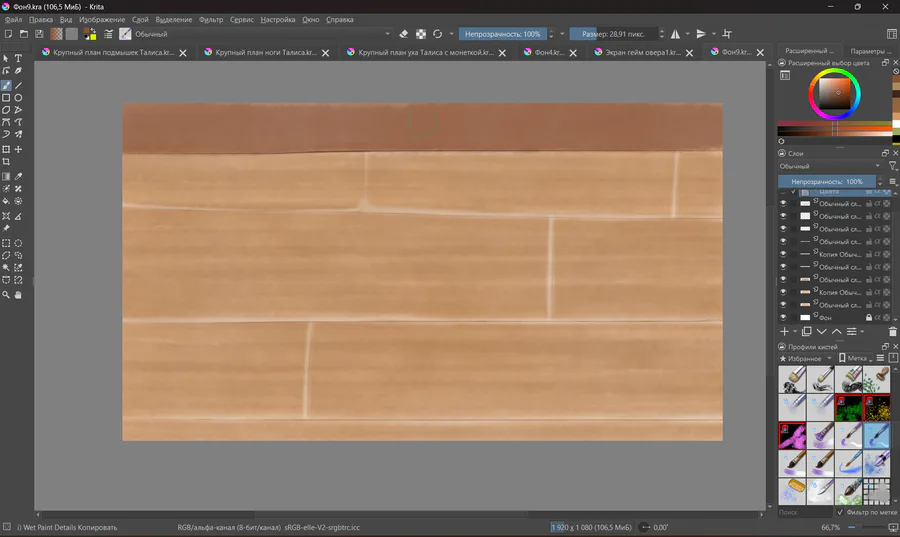Move the layer down

821,332
